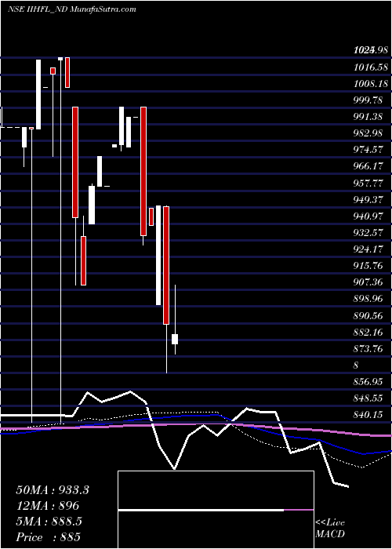The height and width of the screenshot is (549, 392).
Task: Click the 898.96 price level label
Action: click(x=368, y=299)
